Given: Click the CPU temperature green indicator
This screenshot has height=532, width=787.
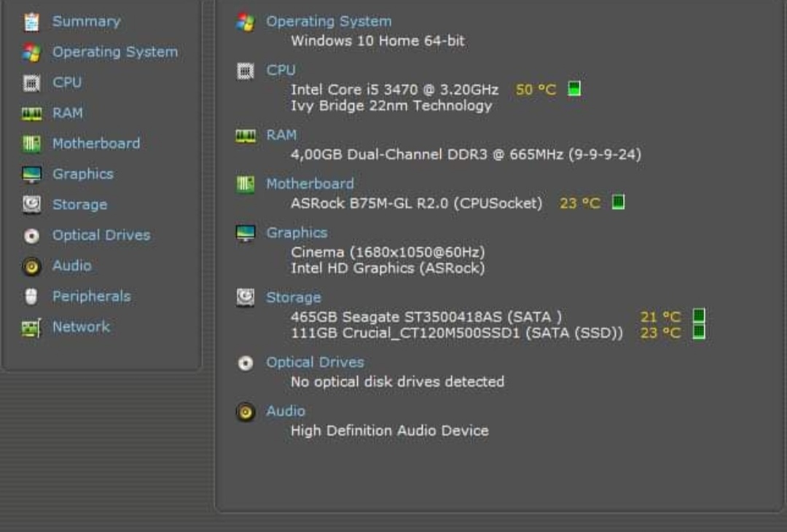Looking at the screenshot, I should (x=574, y=89).
